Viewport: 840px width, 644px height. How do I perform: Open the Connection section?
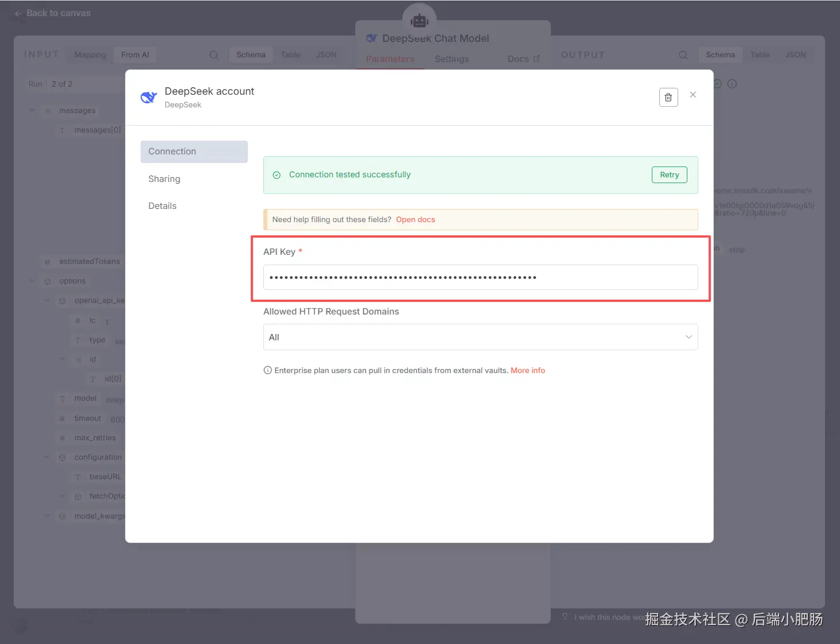point(194,152)
